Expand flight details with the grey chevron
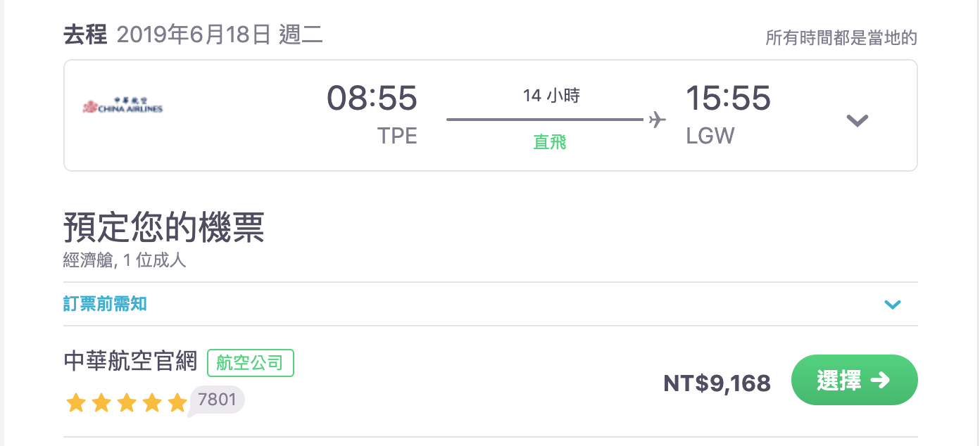Viewport: 980px width, 446px height. click(857, 120)
